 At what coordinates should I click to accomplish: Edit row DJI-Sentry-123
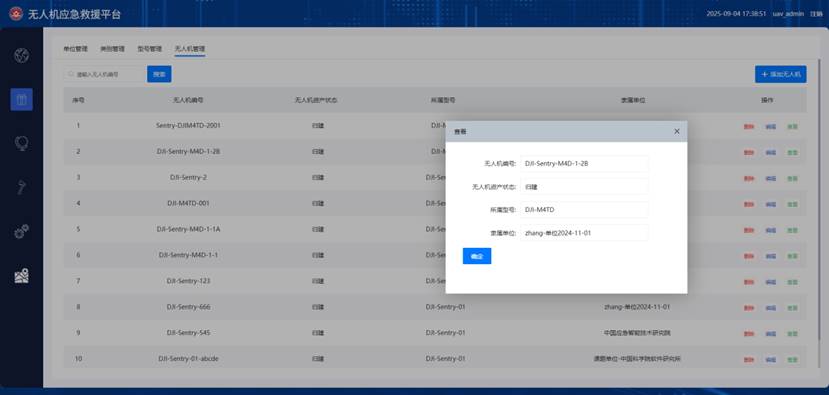[x=771, y=282]
